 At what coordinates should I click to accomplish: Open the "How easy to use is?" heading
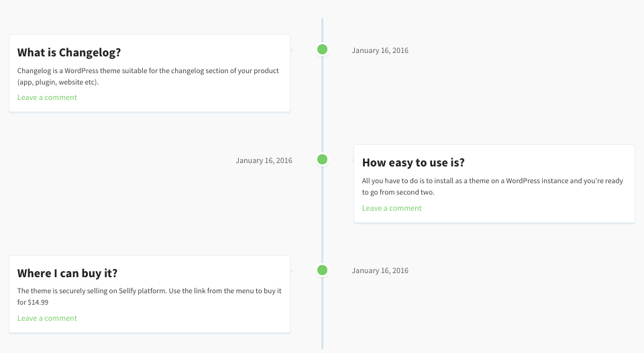[x=413, y=162]
